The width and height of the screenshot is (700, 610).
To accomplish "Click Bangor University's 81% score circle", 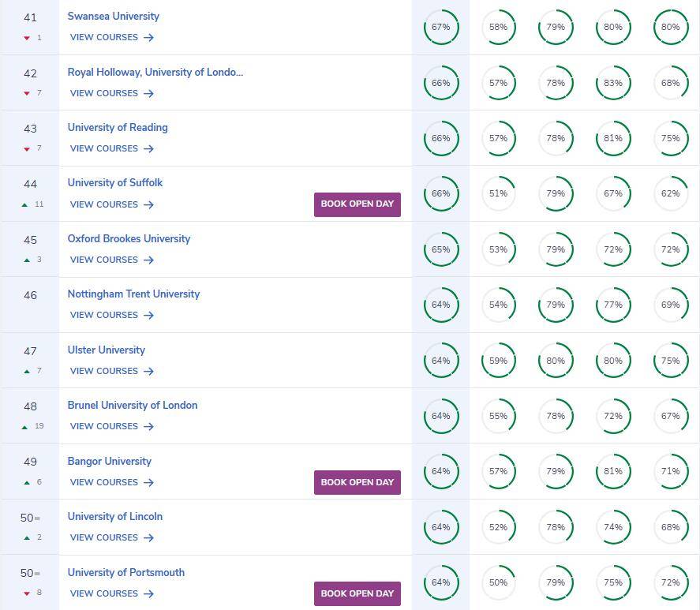I will [613, 472].
